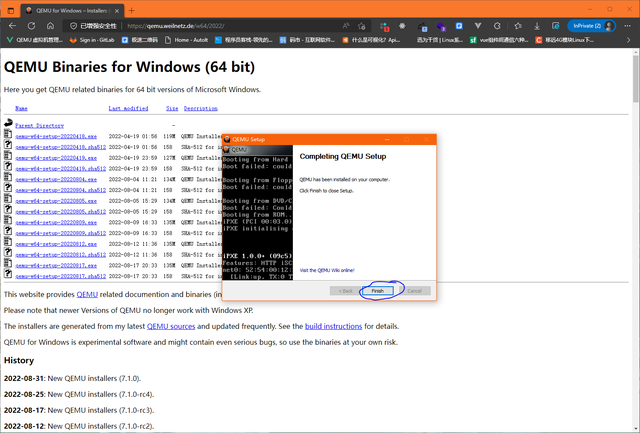Open the Favorites list toolbar icon
This screenshot has width=640, height=433.
518,26
